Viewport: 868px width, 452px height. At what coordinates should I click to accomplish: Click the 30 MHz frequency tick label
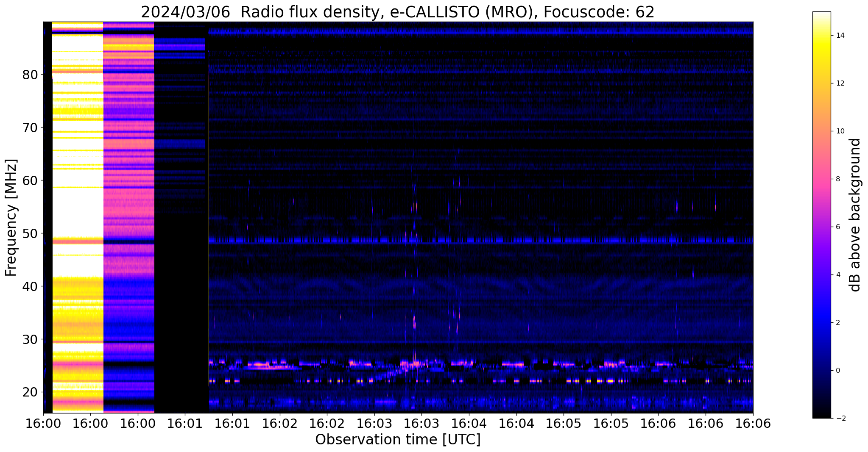click(x=30, y=340)
